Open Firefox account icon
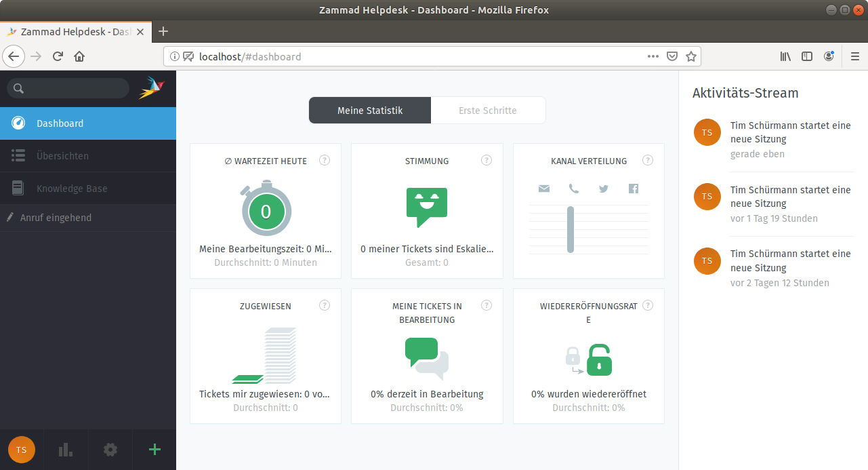 coord(829,56)
